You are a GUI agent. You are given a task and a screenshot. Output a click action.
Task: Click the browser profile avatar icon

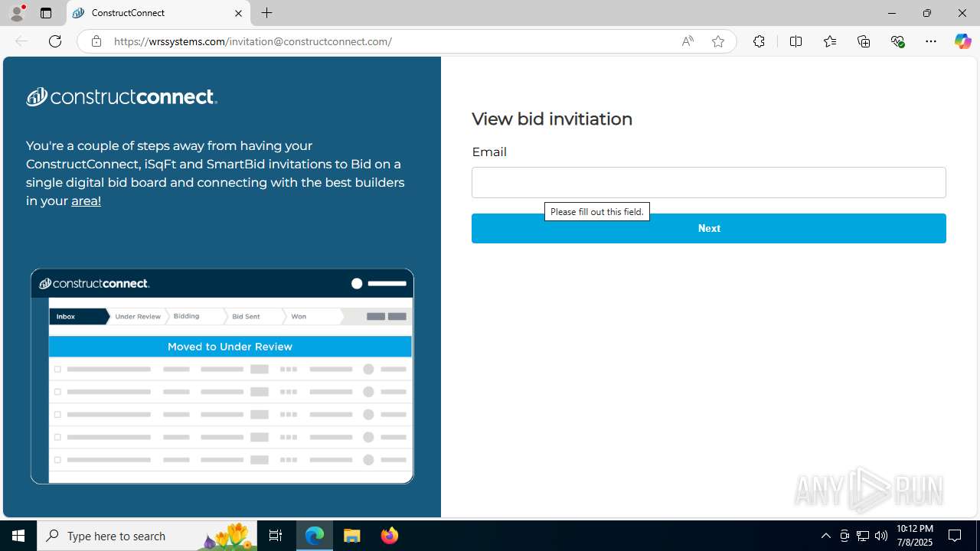click(17, 13)
